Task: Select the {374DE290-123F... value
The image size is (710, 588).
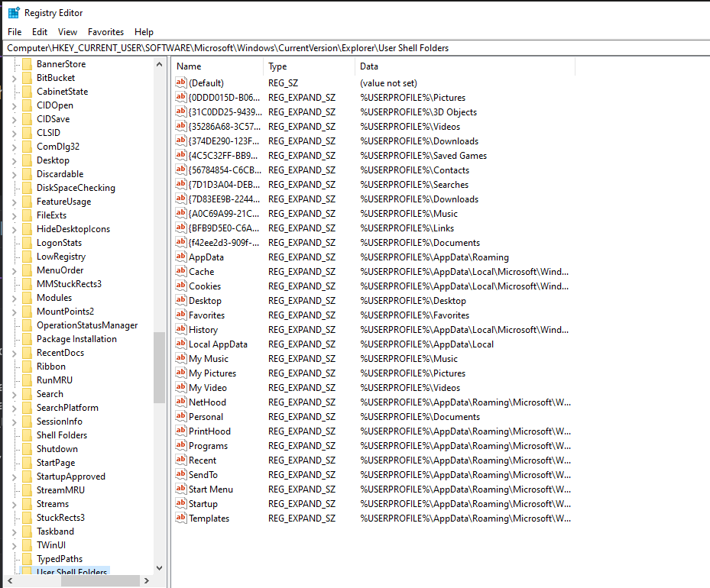Action: (225, 141)
